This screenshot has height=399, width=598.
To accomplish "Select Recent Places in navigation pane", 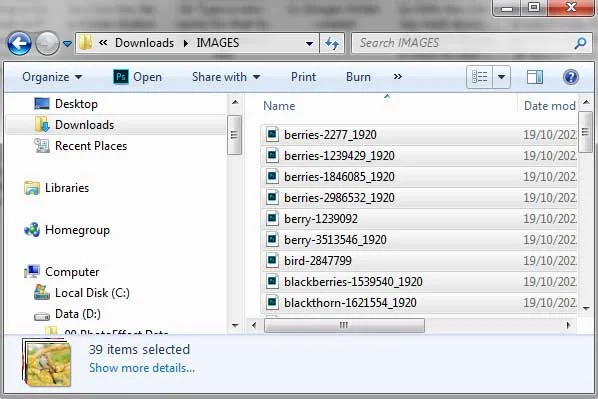I will coord(91,146).
